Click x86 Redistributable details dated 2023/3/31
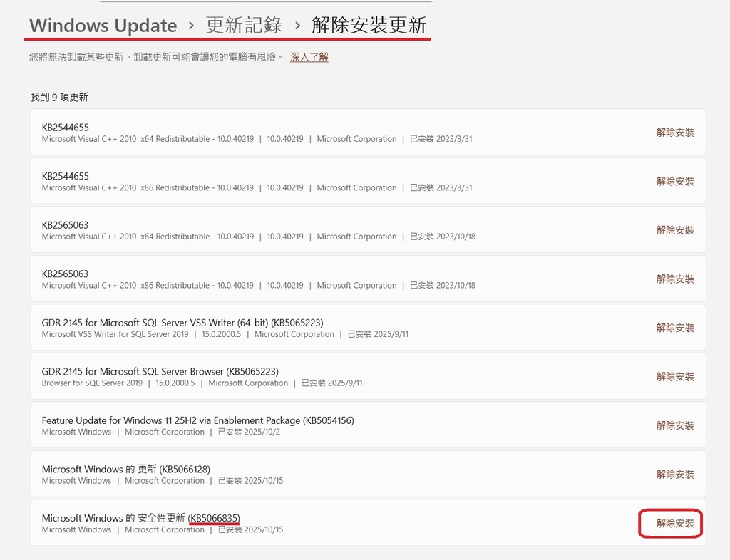 point(257,188)
